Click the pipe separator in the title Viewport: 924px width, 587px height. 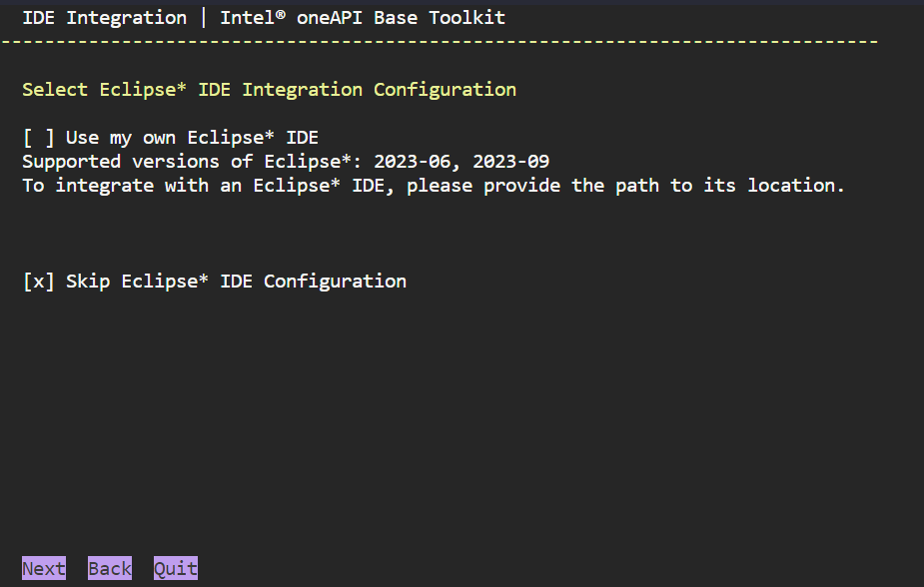coord(204,18)
